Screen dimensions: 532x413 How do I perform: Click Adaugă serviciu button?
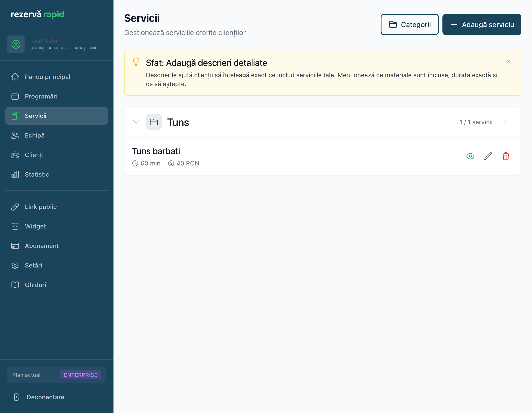click(482, 24)
